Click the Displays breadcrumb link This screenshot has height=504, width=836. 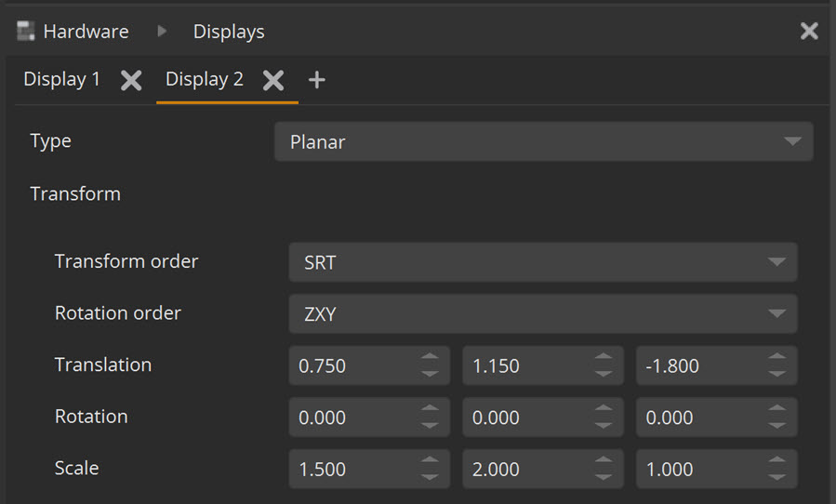pyautogui.click(x=229, y=32)
